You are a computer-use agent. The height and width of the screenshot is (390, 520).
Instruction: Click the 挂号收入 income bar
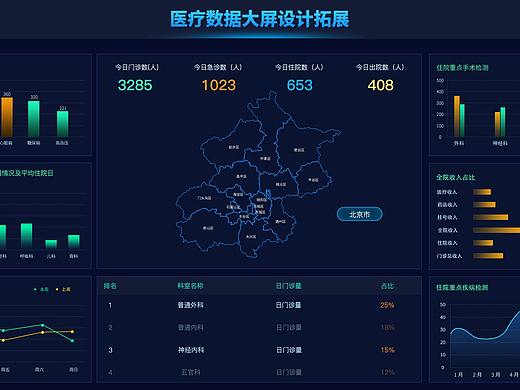[491, 217]
